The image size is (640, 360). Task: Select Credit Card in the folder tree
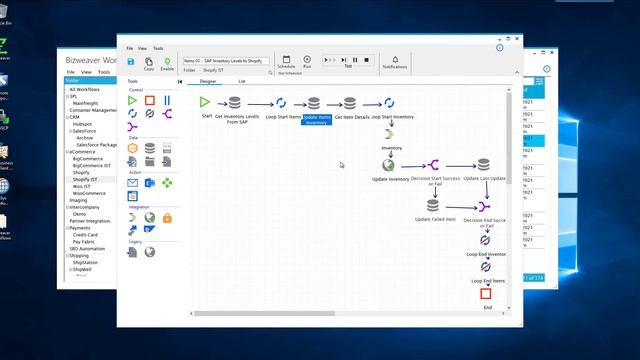pyautogui.click(x=85, y=235)
